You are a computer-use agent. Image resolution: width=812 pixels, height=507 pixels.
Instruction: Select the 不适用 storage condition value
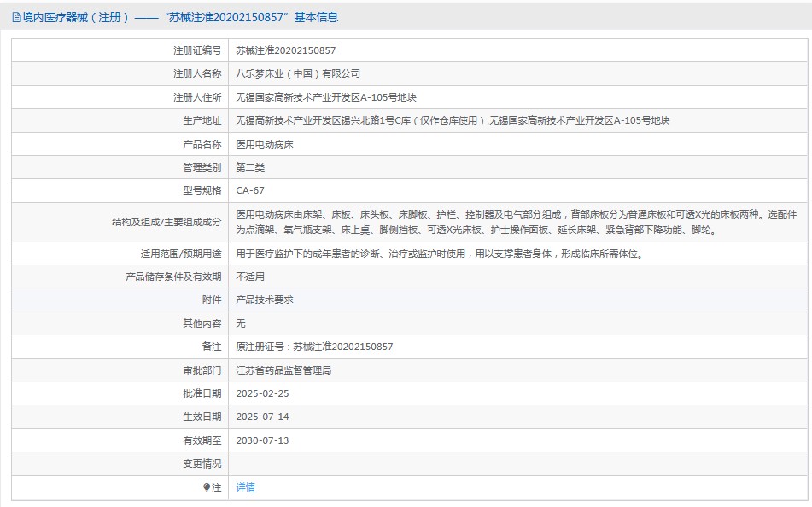[250, 277]
